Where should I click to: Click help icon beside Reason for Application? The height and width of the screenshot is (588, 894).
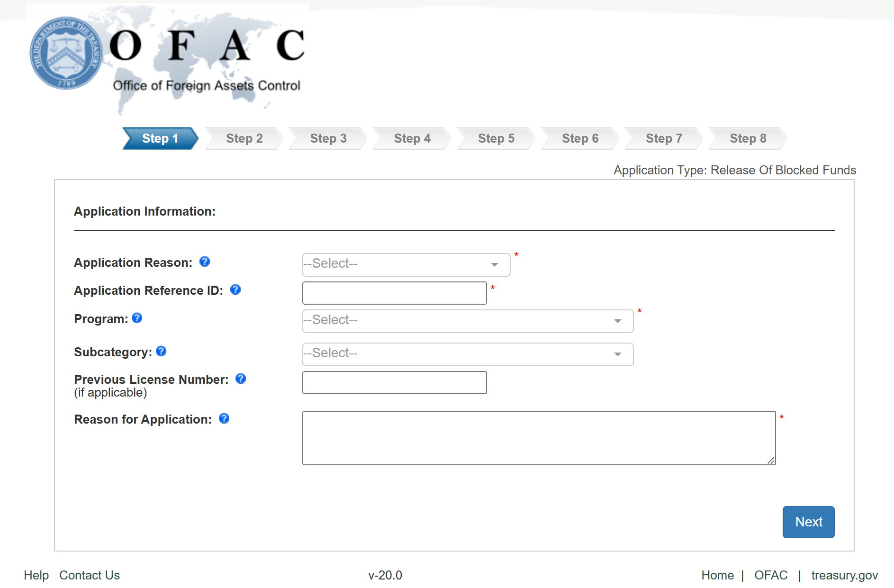click(x=224, y=418)
